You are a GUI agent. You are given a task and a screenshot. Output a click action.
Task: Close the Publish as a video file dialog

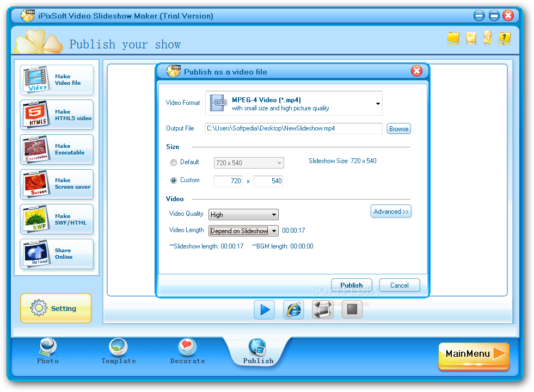point(416,71)
